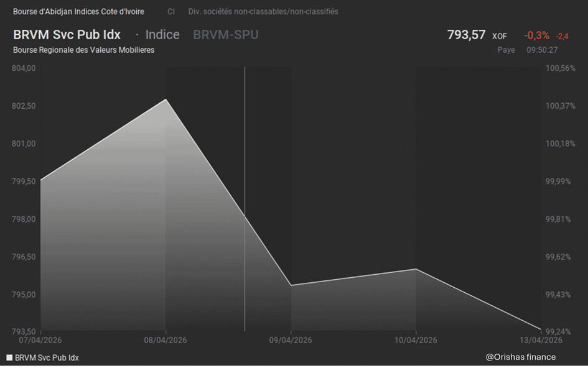Image resolution: width=588 pixels, height=368 pixels.
Task: Click the 09:50:27 timestamp
Action: point(542,50)
